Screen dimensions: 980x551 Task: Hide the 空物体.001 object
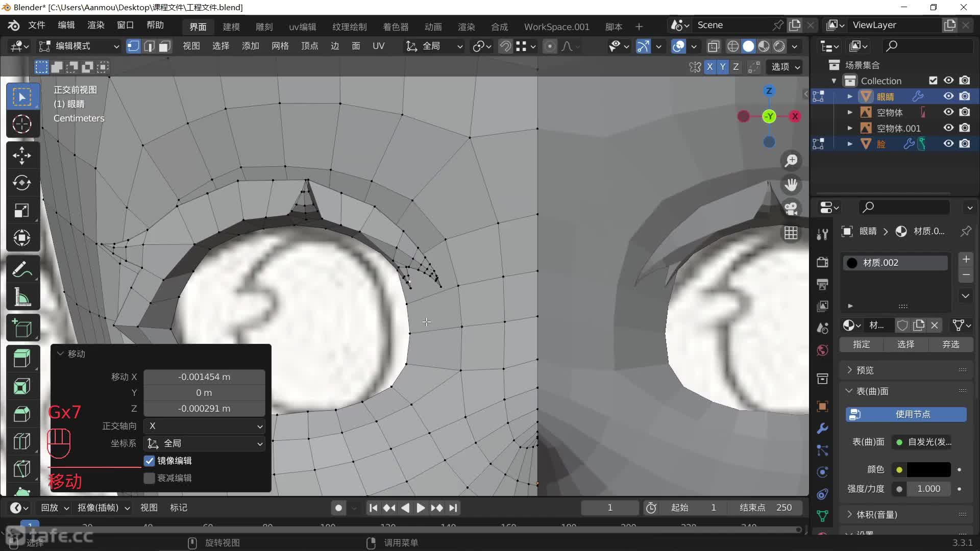948,128
